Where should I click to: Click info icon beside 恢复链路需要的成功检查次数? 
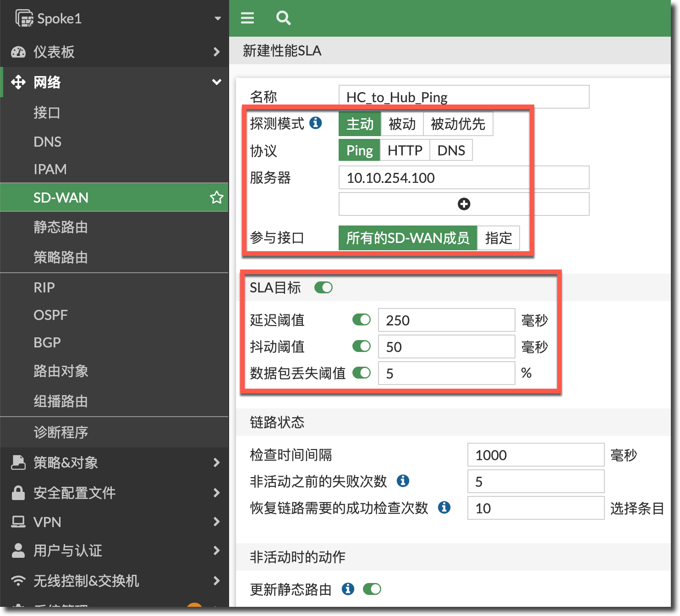444,507
